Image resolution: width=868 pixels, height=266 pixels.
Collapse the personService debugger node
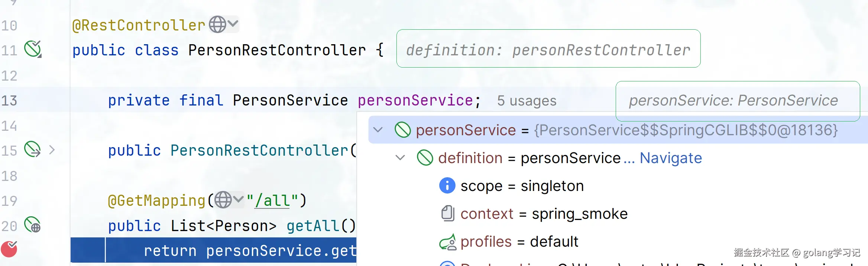pyautogui.click(x=378, y=130)
